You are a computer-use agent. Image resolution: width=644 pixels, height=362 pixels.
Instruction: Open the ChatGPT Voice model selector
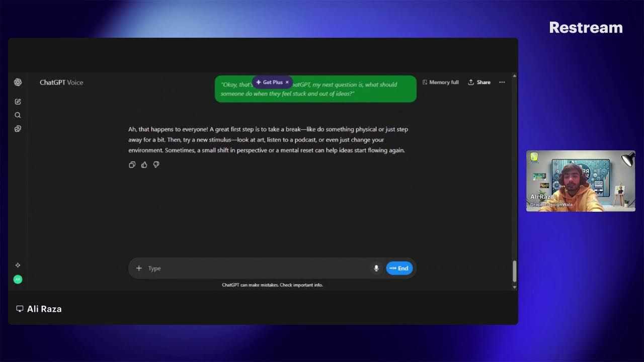pyautogui.click(x=61, y=82)
